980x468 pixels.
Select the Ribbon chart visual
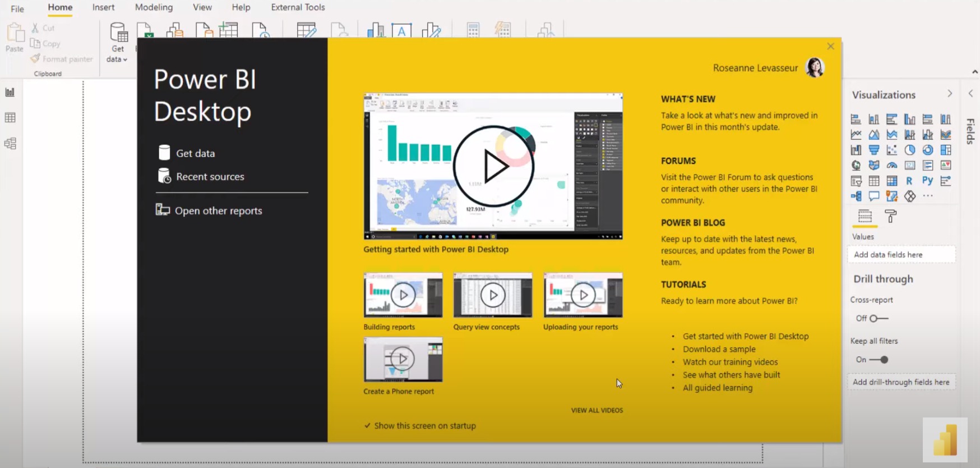tap(945, 135)
